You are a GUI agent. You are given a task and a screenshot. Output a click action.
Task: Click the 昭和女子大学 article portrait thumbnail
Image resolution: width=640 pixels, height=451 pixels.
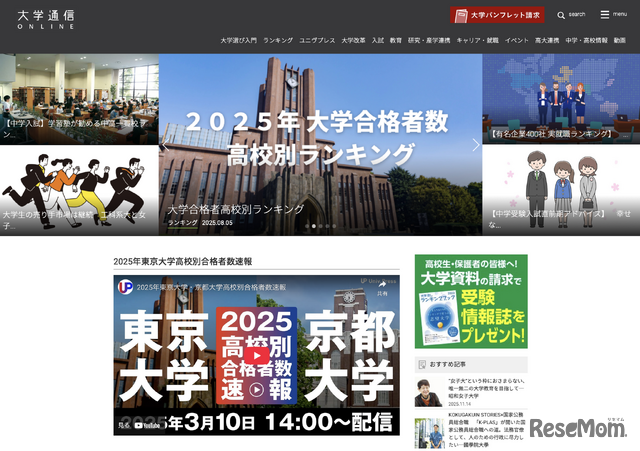point(429,392)
